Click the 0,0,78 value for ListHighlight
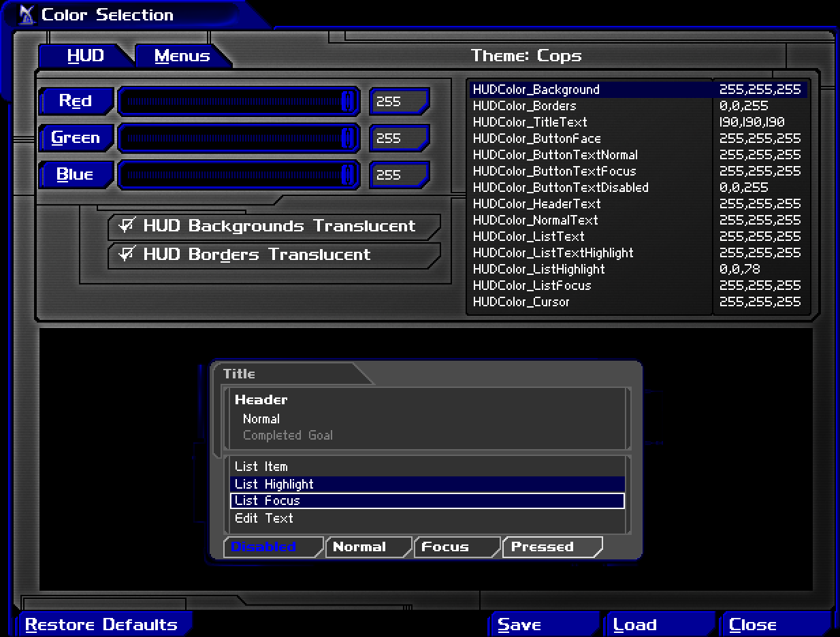Viewport: 840px width, 637px height. pos(739,269)
